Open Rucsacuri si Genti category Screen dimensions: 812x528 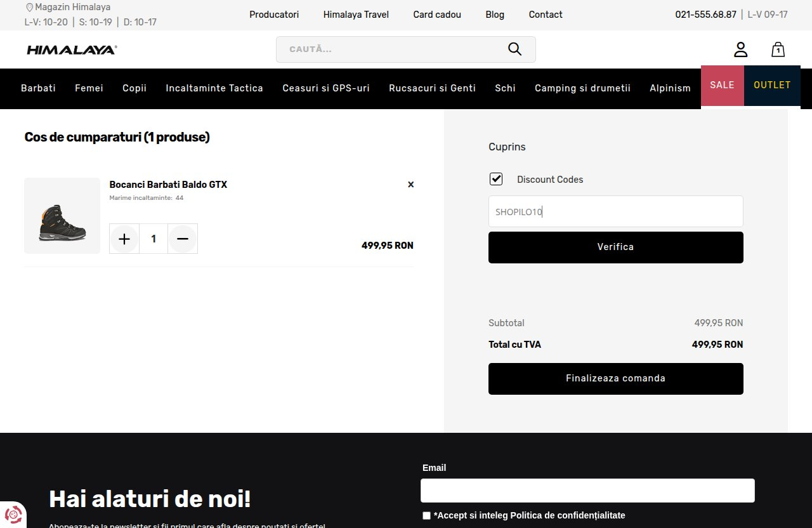point(432,88)
